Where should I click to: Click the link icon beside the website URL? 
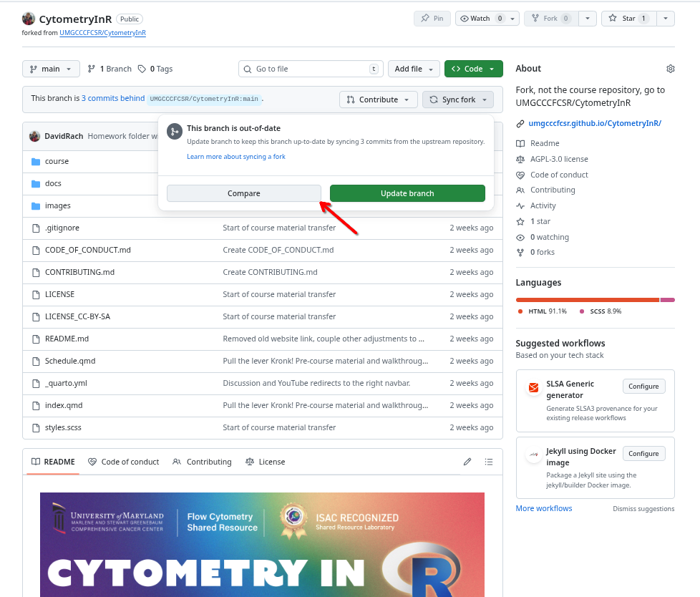(x=520, y=124)
